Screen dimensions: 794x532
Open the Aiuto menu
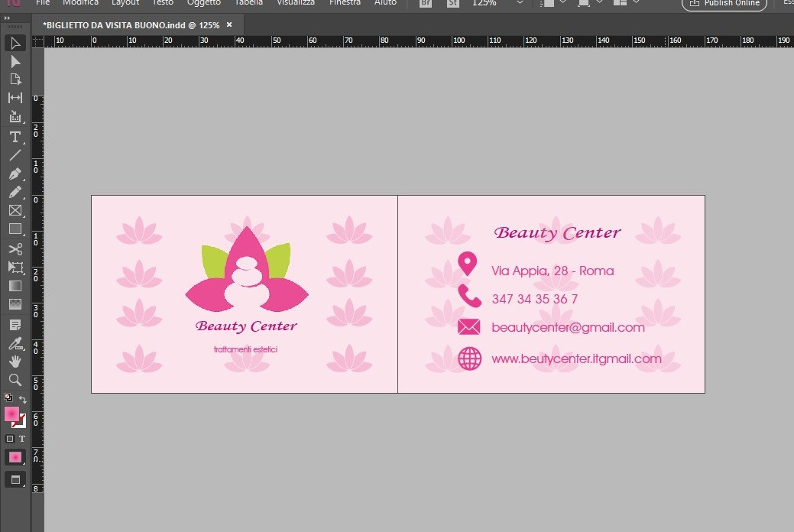pos(385,2)
